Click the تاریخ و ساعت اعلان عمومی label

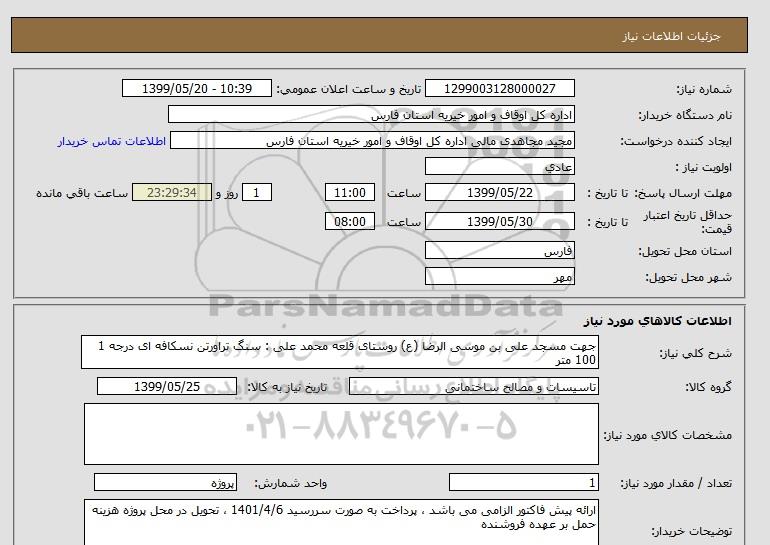coord(349,89)
